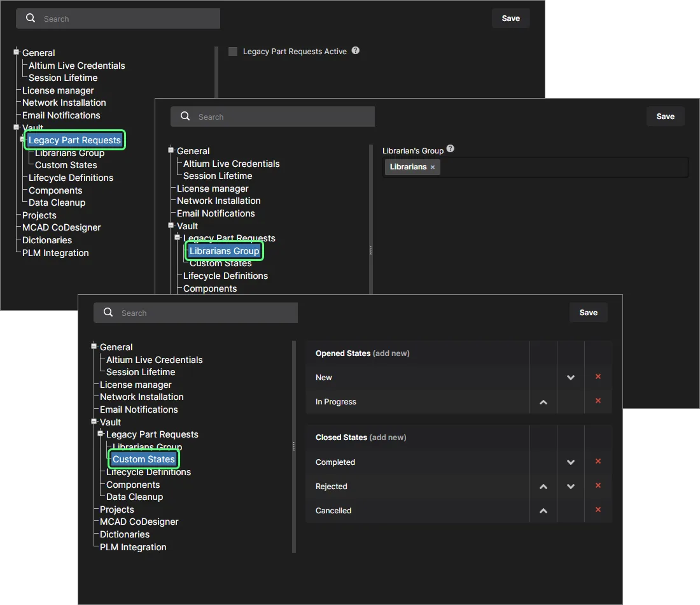Open PLM Integration in front window tree
700x605 pixels.
[133, 547]
